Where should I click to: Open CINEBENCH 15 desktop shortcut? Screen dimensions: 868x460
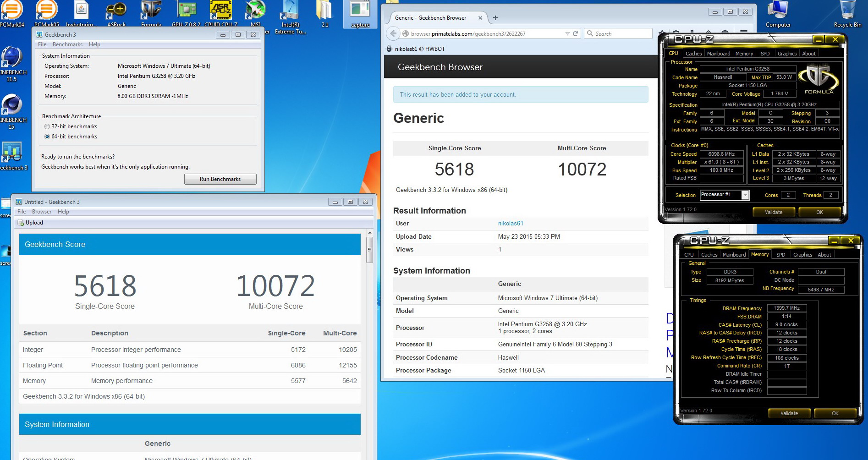(x=12, y=112)
